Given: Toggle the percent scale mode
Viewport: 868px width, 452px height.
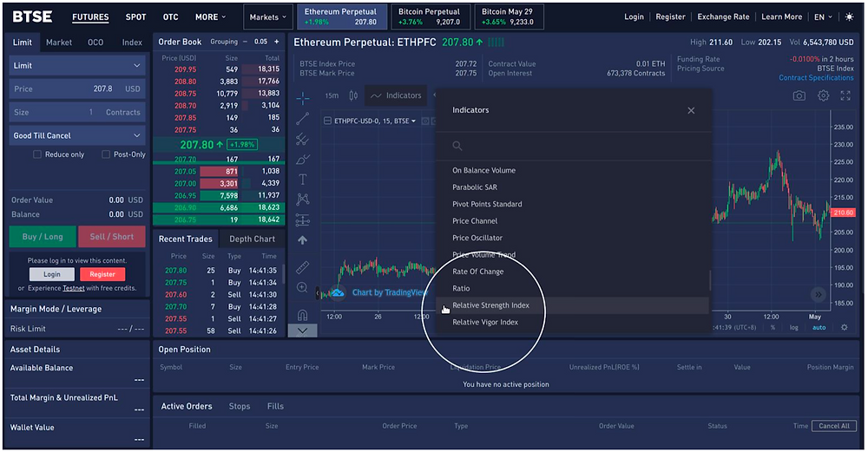Looking at the screenshot, I should click(x=773, y=328).
